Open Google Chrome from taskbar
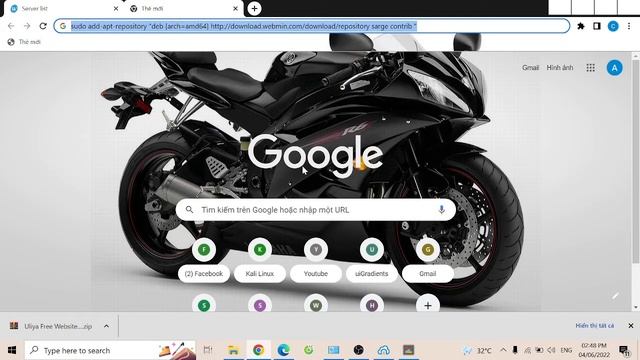The image size is (640, 360). pos(258,350)
